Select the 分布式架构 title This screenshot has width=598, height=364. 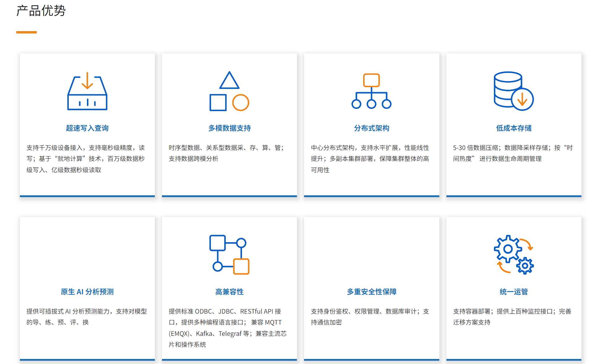(371, 128)
